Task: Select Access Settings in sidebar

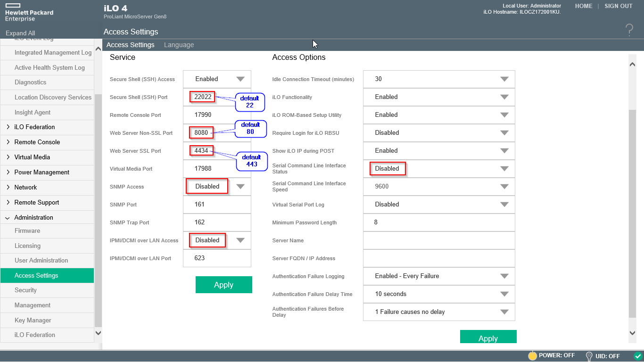Action: click(x=47, y=276)
